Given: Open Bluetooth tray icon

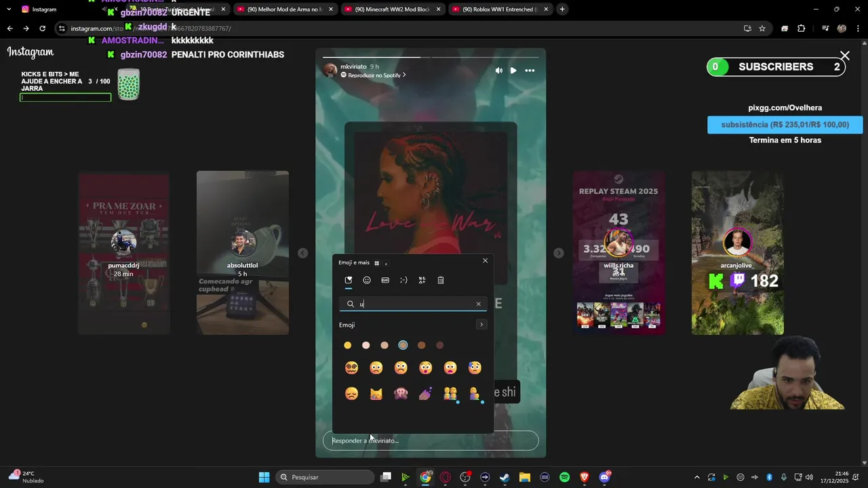Looking at the screenshot, I should (x=770, y=477).
